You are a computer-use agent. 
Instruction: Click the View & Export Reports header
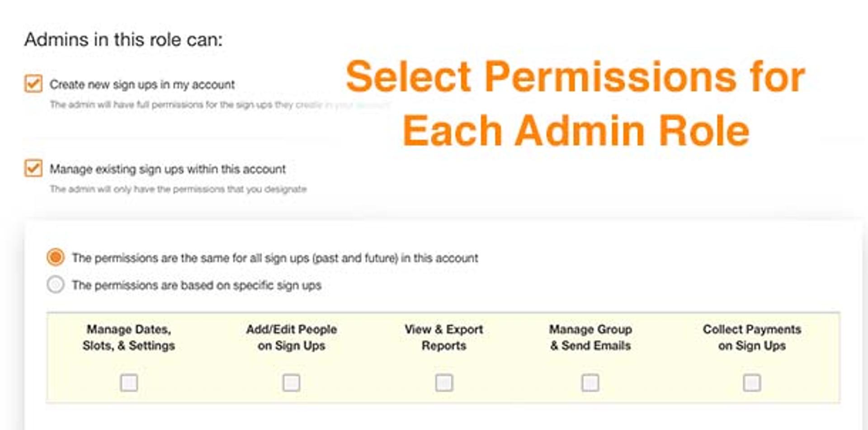pos(444,337)
